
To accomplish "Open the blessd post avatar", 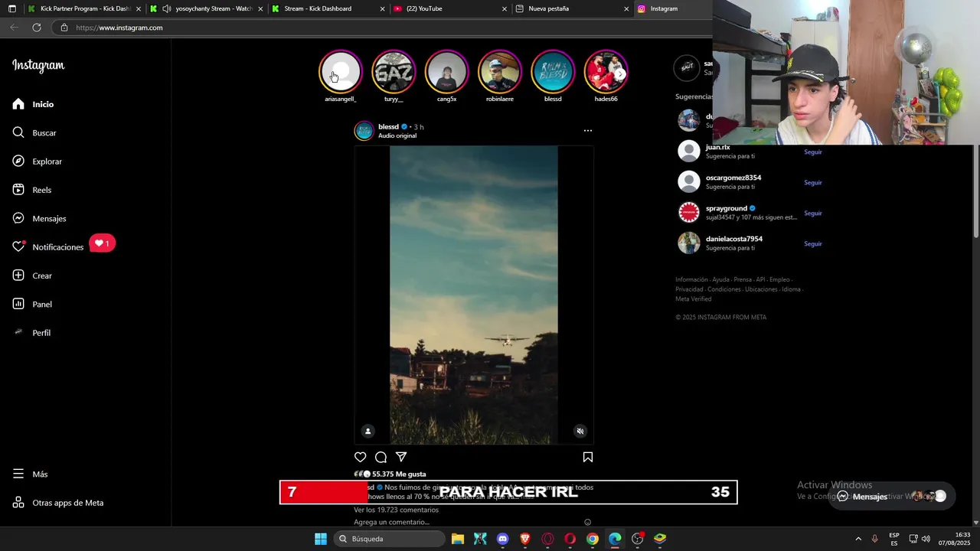I will click(x=364, y=131).
